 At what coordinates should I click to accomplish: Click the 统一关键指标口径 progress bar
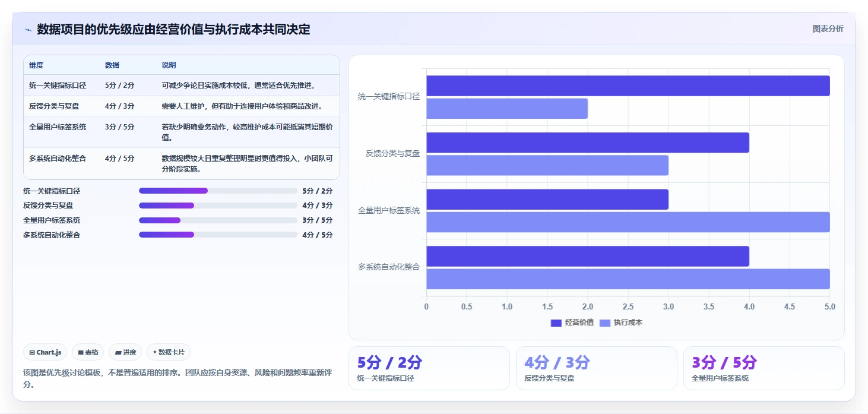pos(218,191)
